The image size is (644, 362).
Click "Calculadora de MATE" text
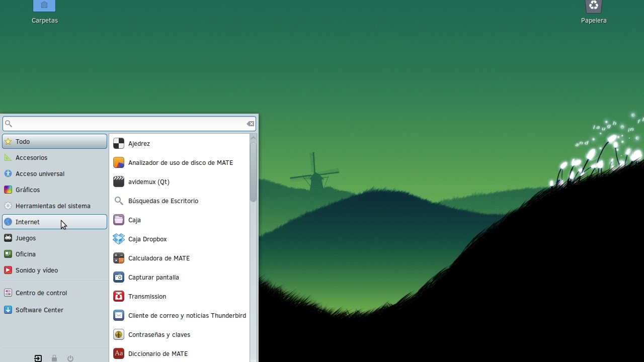(x=159, y=258)
